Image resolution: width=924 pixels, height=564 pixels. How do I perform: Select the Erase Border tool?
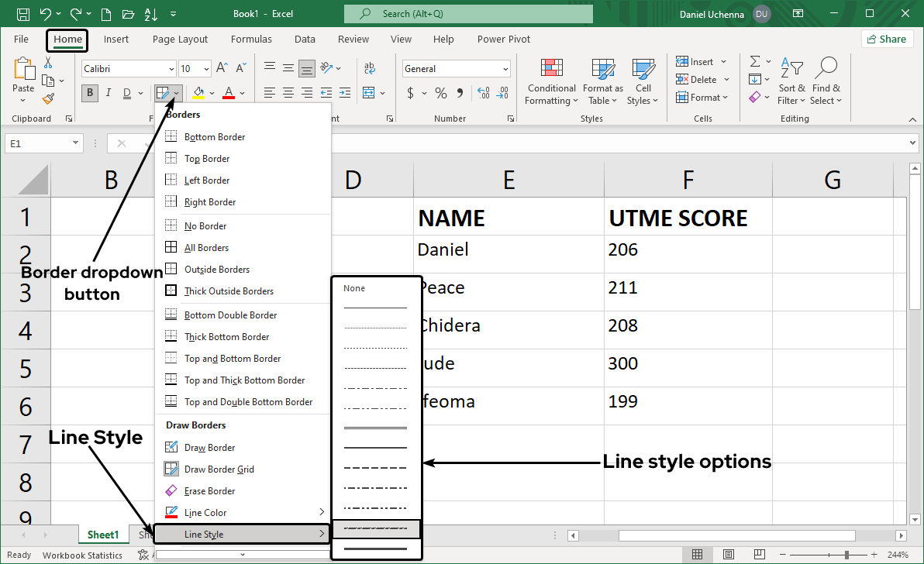click(x=209, y=491)
